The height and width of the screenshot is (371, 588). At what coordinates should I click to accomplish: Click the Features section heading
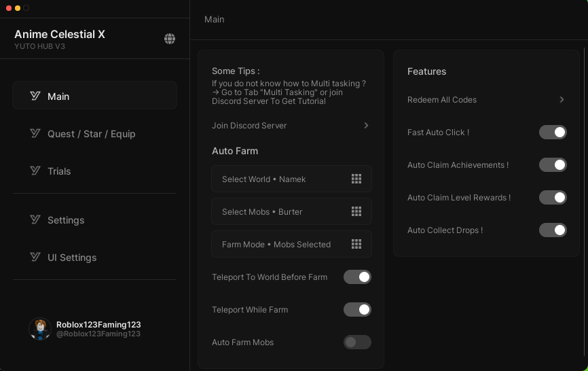pyautogui.click(x=427, y=71)
